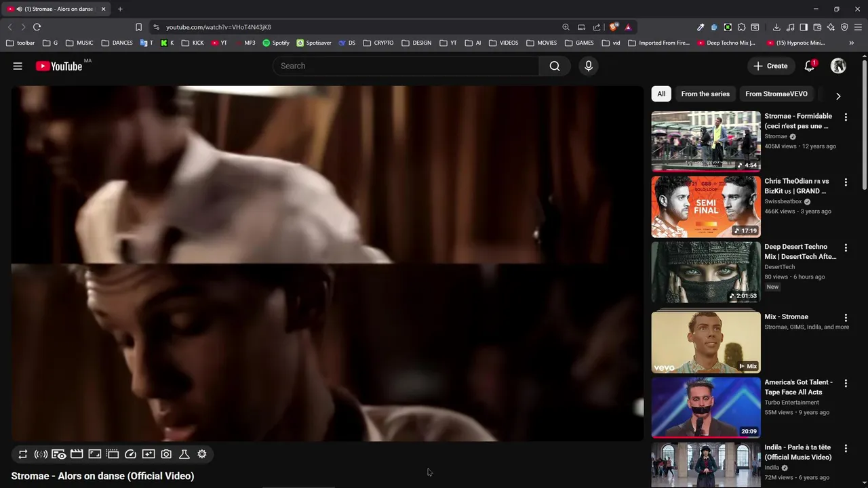The height and width of the screenshot is (488, 868).
Task: Open the browser main menu button
Action: click(858, 27)
